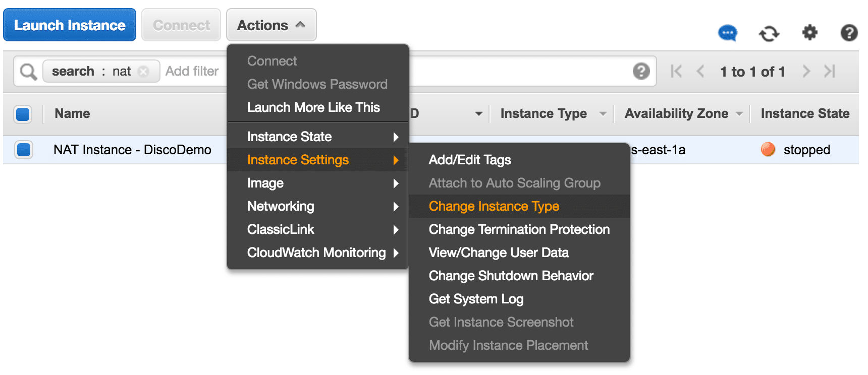
Task: Open the Availability Zone column dropdown arrow
Action: click(x=739, y=114)
